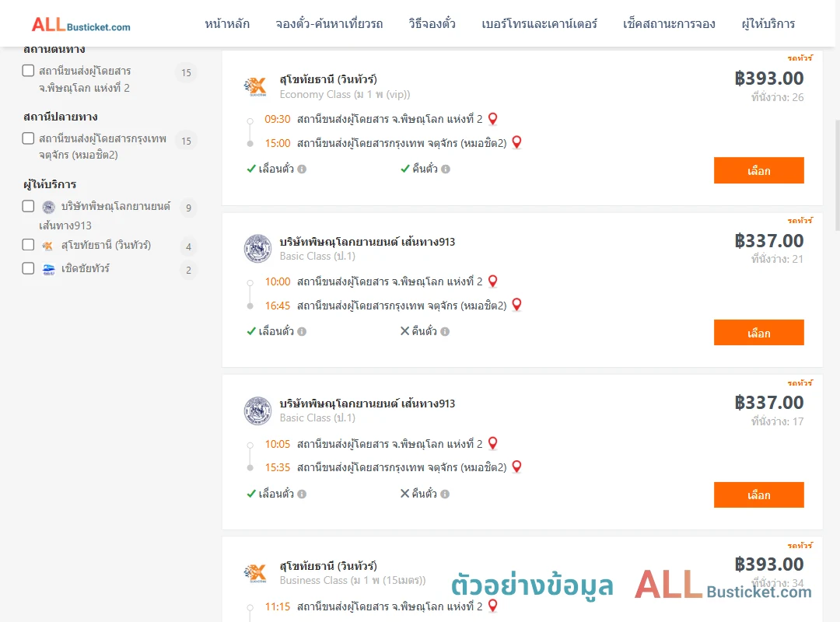
Task: Click รถทัวร์ tag on 10:00 trip card
Action: point(800,220)
